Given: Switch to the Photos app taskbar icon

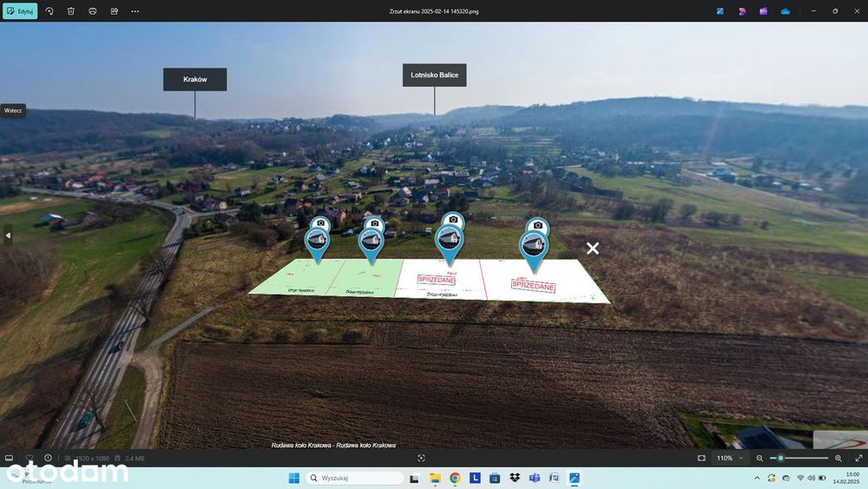Looking at the screenshot, I should pos(575,478).
